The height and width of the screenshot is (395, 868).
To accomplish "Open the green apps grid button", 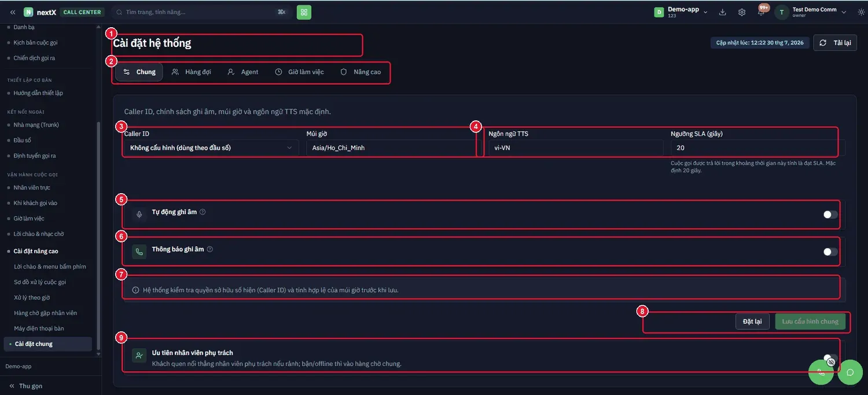I will [x=304, y=12].
